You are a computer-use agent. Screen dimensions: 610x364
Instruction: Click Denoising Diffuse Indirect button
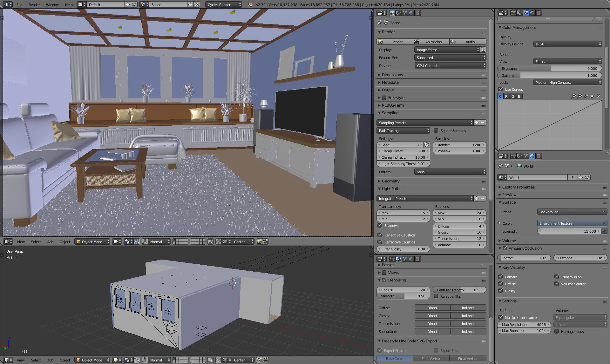click(x=468, y=308)
